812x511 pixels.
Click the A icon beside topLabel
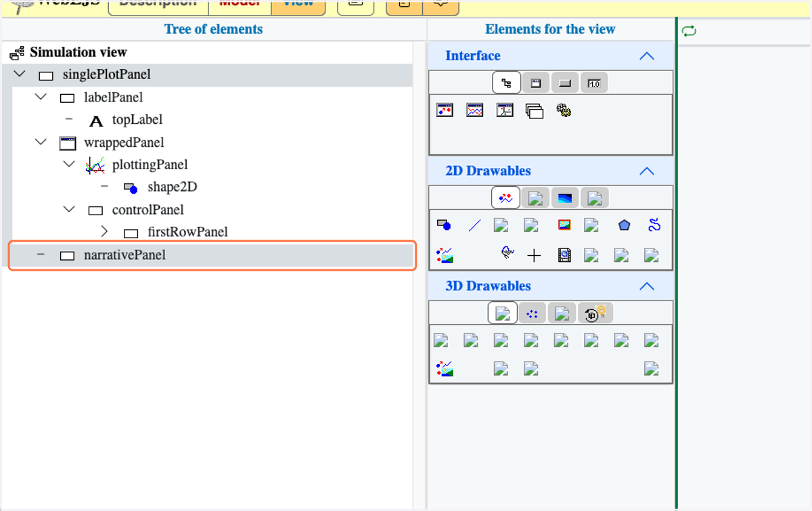click(x=96, y=121)
